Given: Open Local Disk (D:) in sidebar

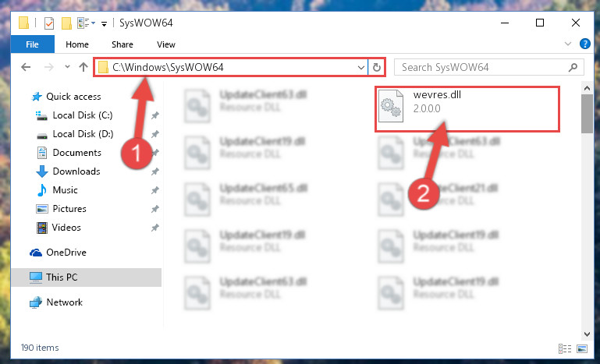Looking at the screenshot, I should point(83,134).
